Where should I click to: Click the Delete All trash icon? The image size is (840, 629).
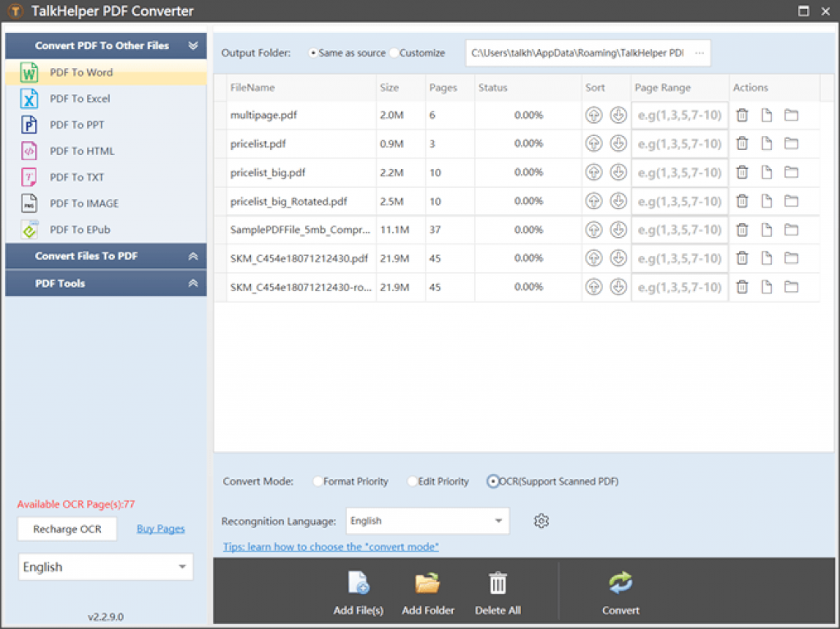pyautogui.click(x=498, y=583)
